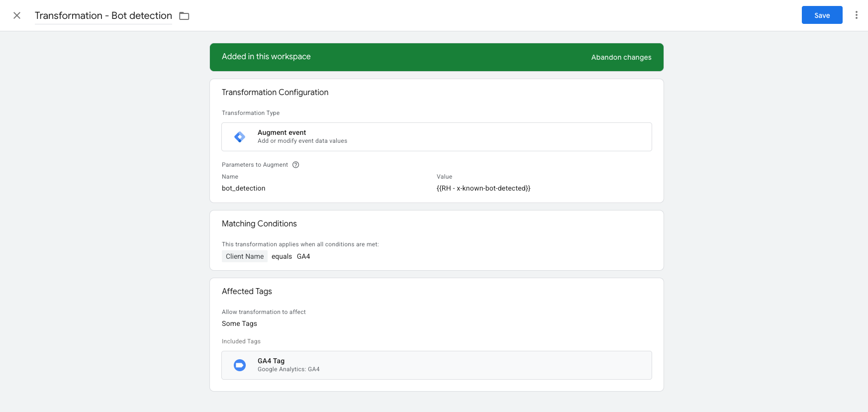Select the Augment event transformation type label
Viewport: 868px width, 412px height.
pyautogui.click(x=282, y=132)
